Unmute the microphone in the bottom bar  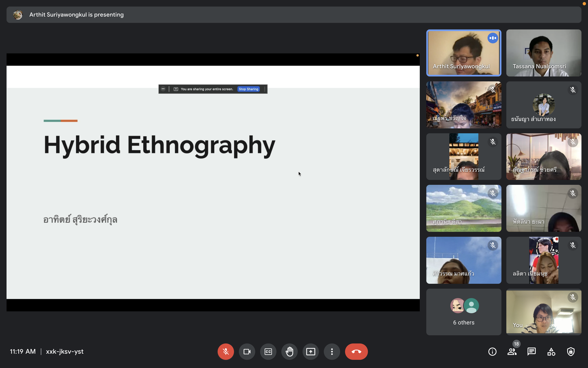(226, 351)
